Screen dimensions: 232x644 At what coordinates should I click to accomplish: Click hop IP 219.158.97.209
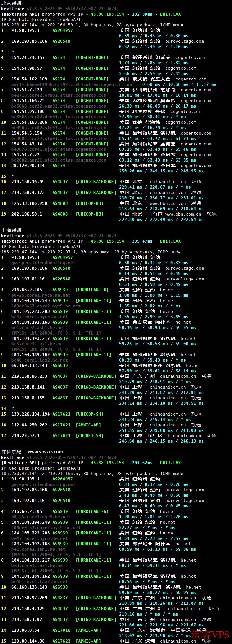click(x=29, y=598)
